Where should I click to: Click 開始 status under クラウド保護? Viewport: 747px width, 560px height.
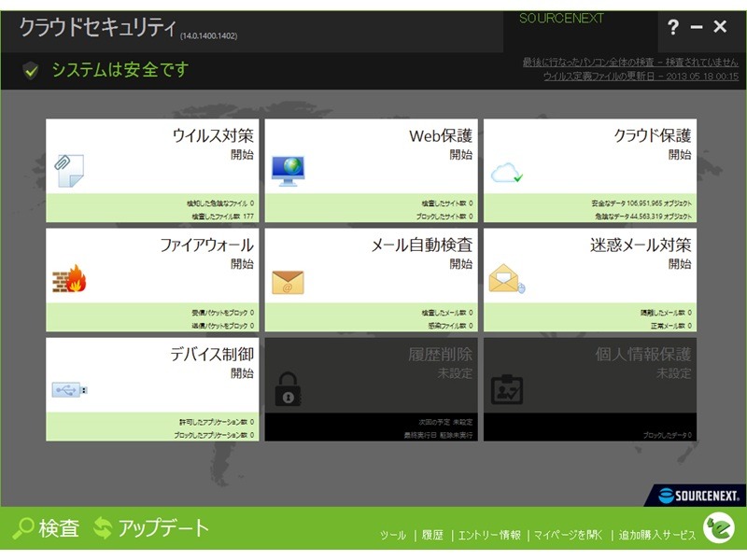pos(680,154)
